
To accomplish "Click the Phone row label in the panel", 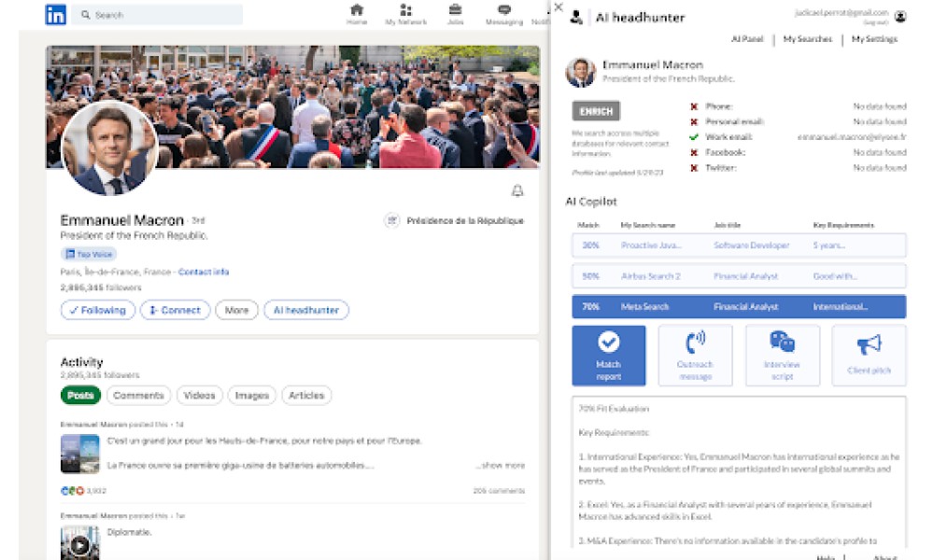I will coord(719,106).
